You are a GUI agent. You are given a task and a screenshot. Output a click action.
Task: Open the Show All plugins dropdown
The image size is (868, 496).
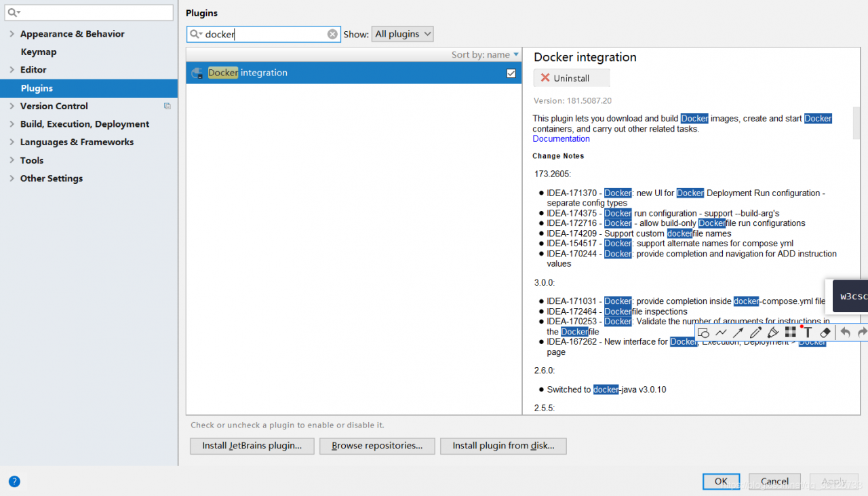pyautogui.click(x=402, y=34)
